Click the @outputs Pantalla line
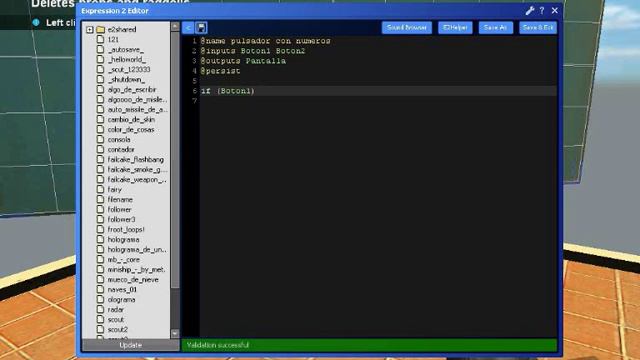The width and height of the screenshot is (640, 360). pyautogui.click(x=243, y=61)
